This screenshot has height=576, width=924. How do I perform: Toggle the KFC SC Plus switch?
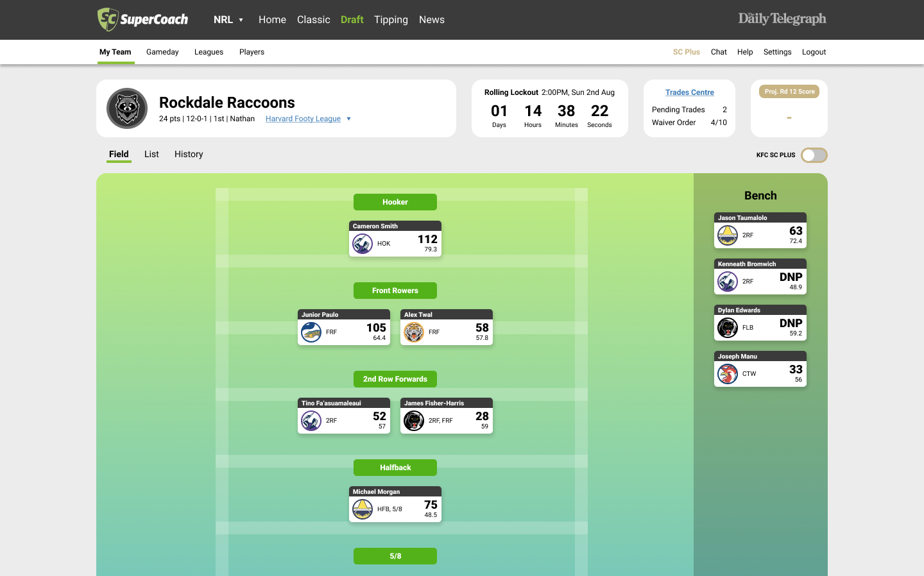(x=814, y=155)
